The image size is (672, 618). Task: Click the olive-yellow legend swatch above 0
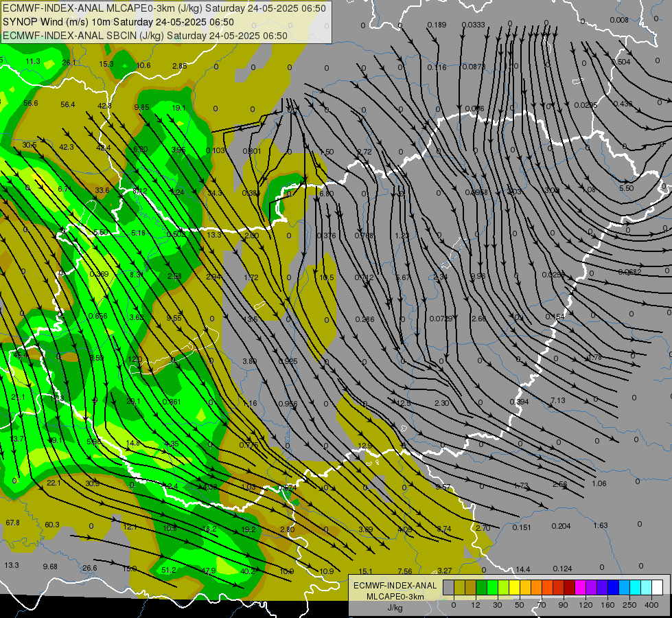tap(459, 588)
